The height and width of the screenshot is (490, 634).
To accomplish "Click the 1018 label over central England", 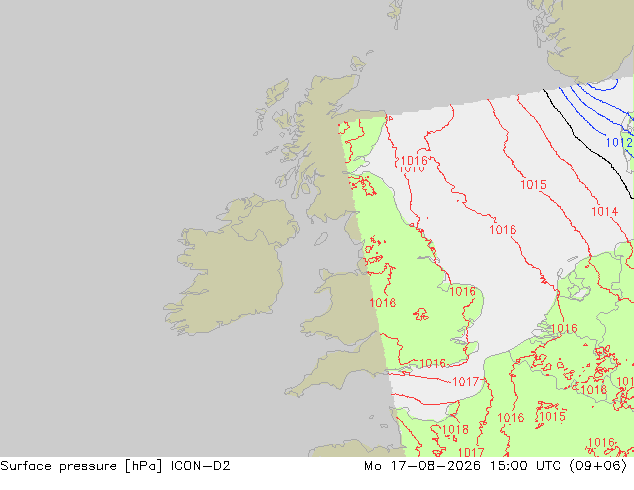I will (383, 302).
